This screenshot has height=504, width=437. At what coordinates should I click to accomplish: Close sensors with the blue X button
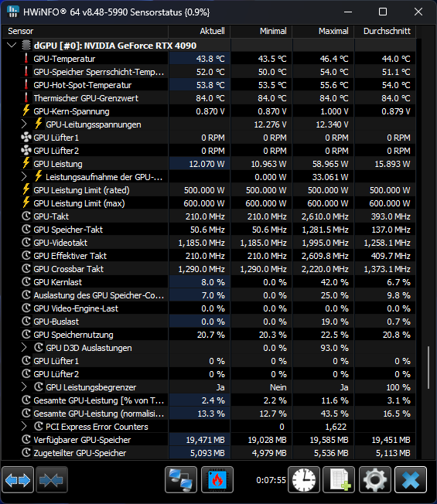coord(411,480)
